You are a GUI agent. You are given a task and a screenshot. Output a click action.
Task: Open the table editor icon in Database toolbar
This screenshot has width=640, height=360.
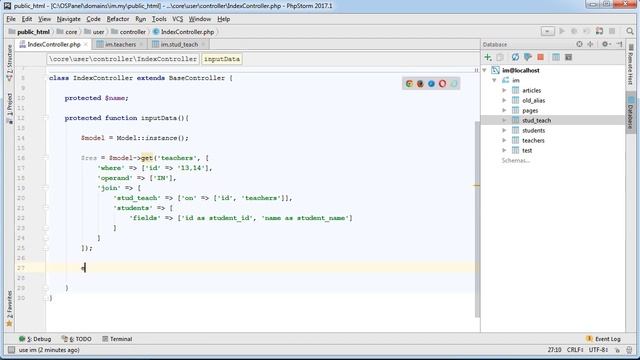pos(556,57)
